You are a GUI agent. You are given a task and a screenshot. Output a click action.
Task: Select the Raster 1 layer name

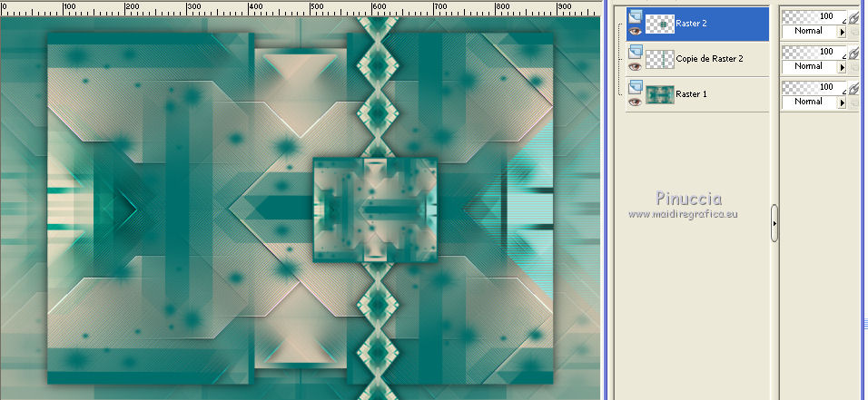[x=691, y=94]
